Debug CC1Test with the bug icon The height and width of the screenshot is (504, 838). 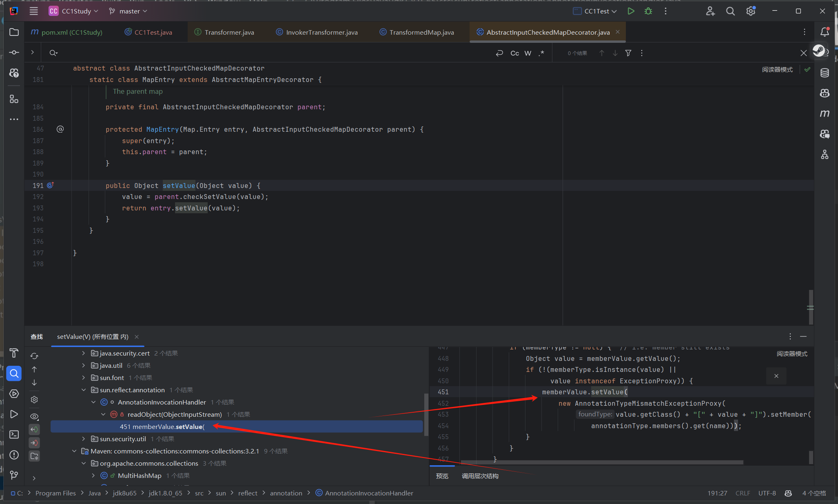pos(648,11)
